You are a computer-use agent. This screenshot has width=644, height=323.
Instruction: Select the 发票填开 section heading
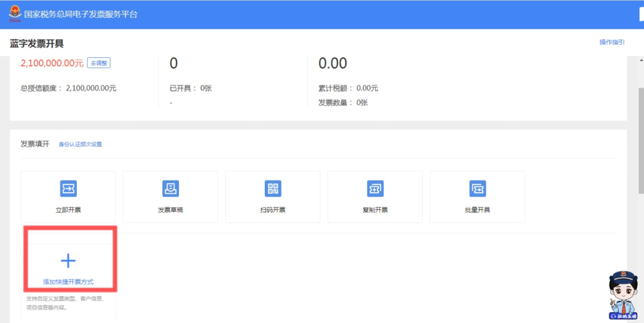click(x=35, y=144)
